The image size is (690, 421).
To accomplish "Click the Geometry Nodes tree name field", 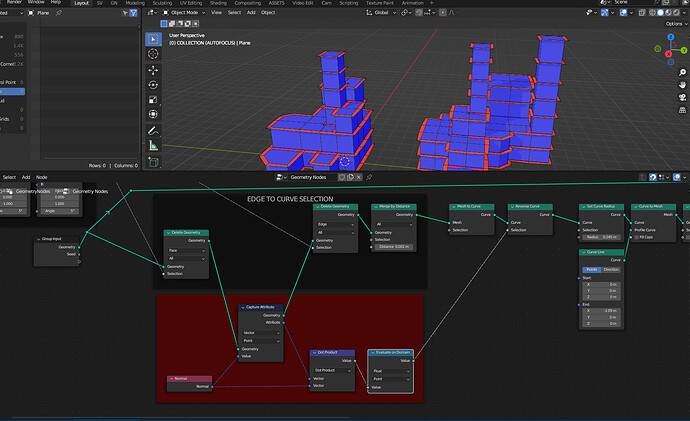I will pyautogui.click(x=312, y=177).
